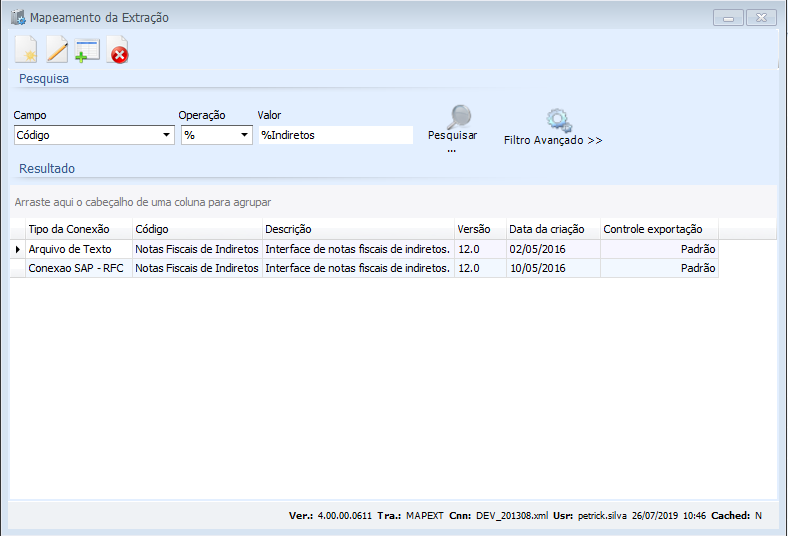This screenshot has width=788, height=536.
Task: Click the petrick.silva user status text
Action: click(602, 516)
